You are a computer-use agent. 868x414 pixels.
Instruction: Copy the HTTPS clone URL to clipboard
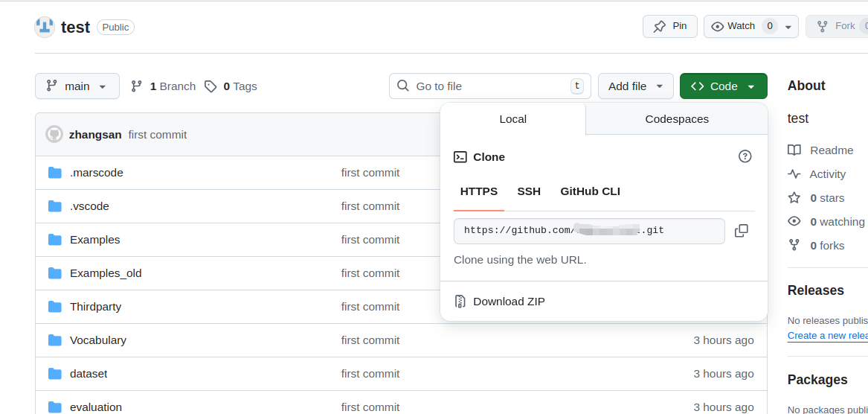742,231
